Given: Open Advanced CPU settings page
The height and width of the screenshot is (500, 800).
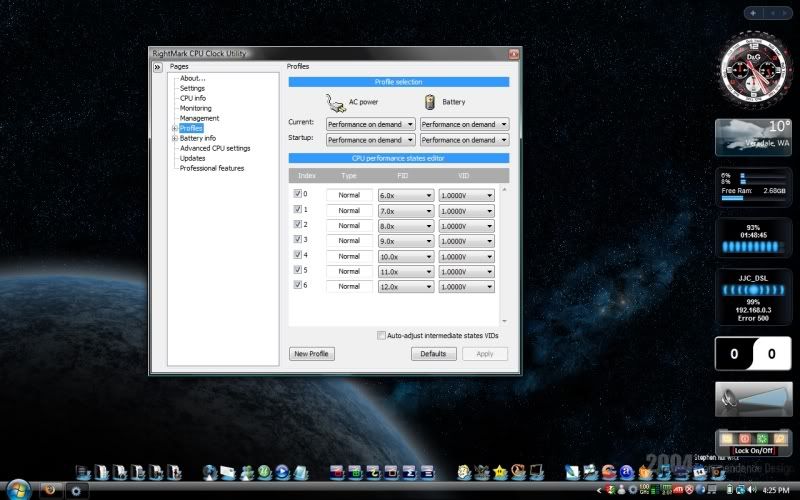Looking at the screenshot, I should pos(215,148).
